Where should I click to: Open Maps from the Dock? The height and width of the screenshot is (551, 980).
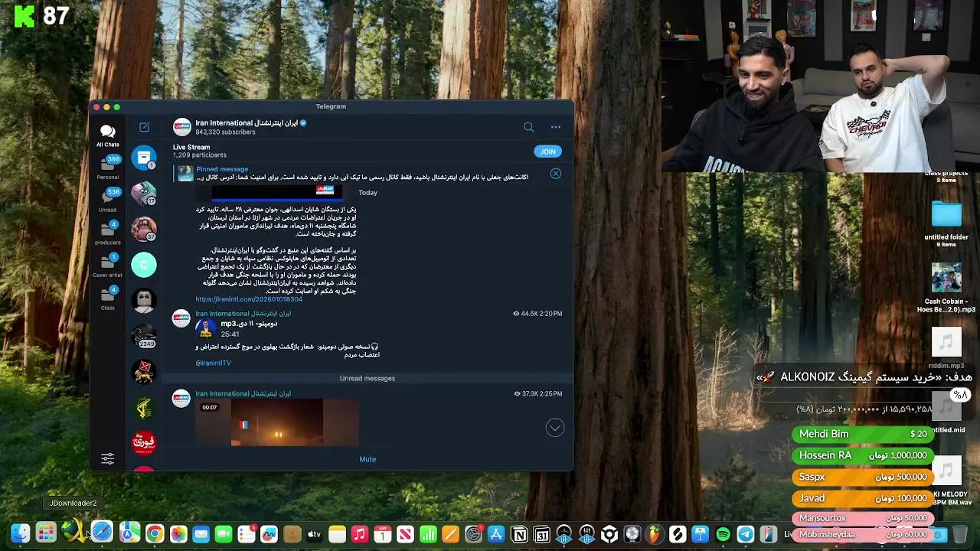(x=129, y=533)
